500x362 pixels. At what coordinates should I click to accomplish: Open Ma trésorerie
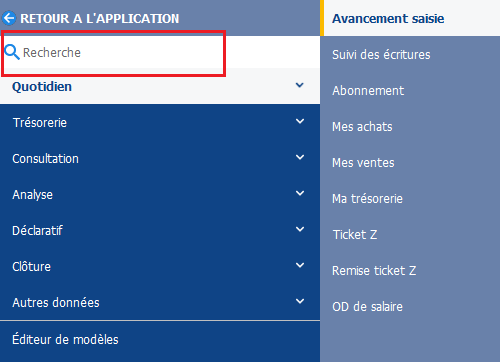[x=367, y=199]
